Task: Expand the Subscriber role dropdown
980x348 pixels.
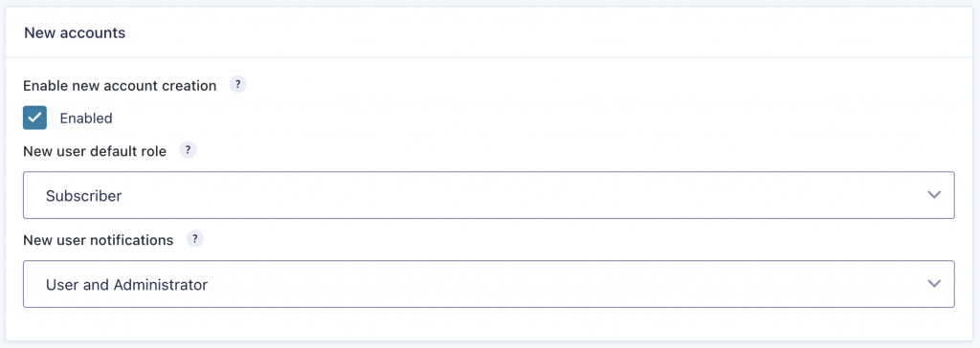Action: (x=489, y=195)
